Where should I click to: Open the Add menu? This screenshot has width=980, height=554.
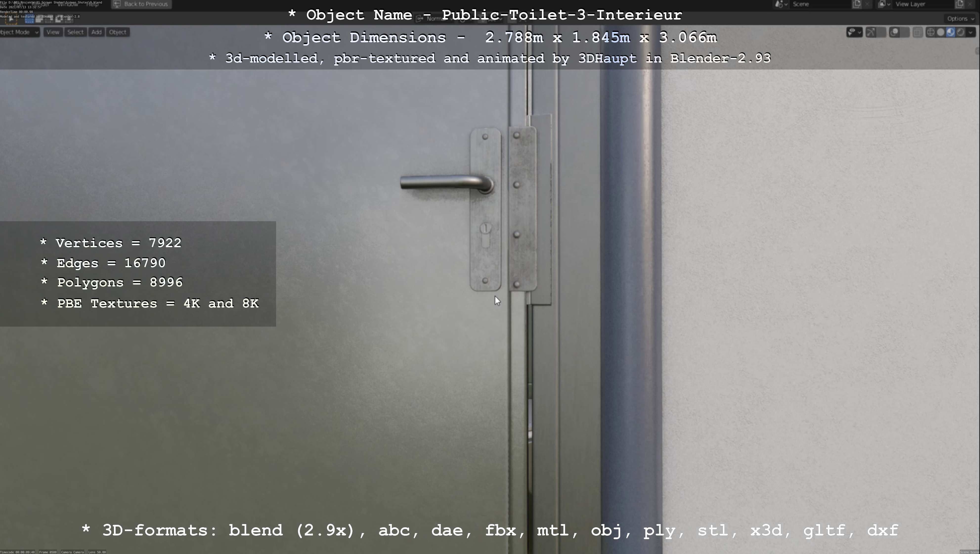click(96, 32)
